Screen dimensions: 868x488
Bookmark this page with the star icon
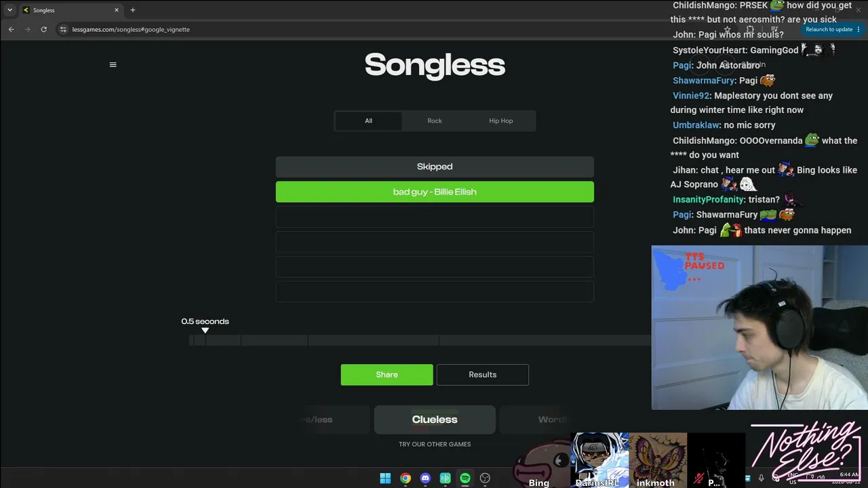pyautogui.click(x=727, y=30)
